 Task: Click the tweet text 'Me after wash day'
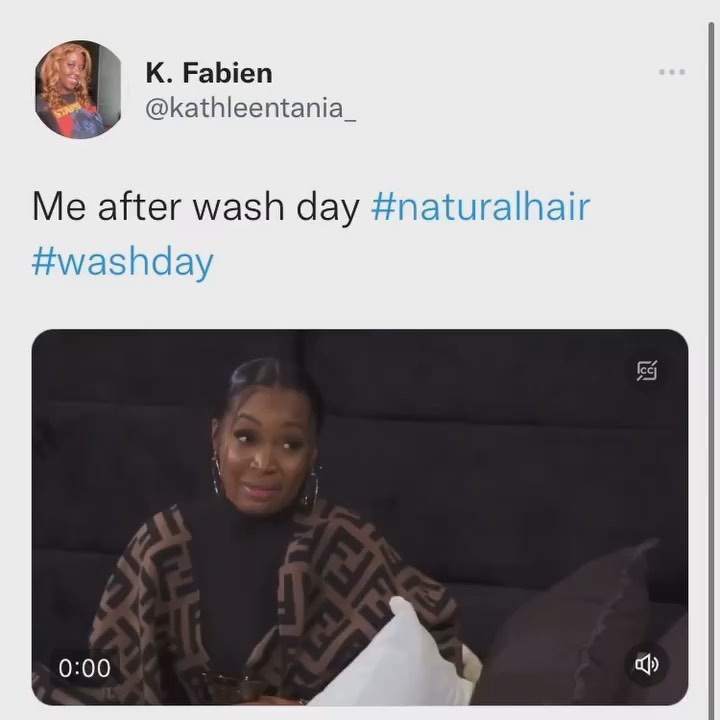tap(196, 207)
